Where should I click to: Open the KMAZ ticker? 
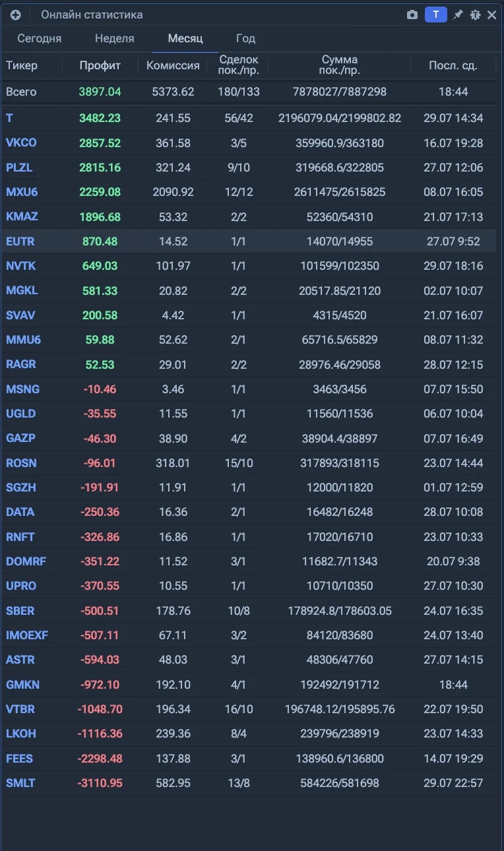click(22, 216)
